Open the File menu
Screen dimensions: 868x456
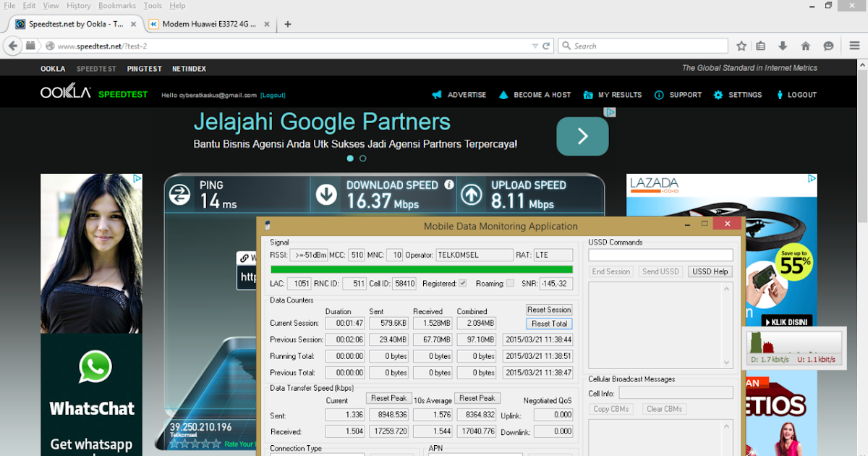(9, 5)
